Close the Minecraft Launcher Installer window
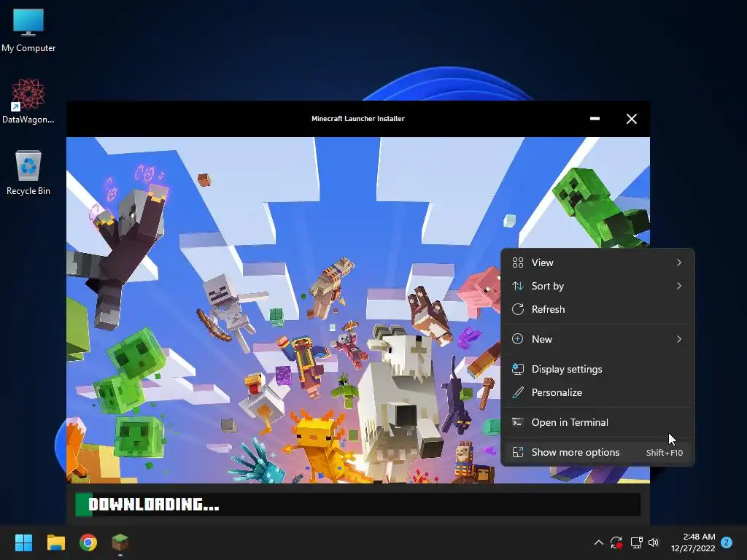This screenshot has width=747, height=560. pos(632,119)
